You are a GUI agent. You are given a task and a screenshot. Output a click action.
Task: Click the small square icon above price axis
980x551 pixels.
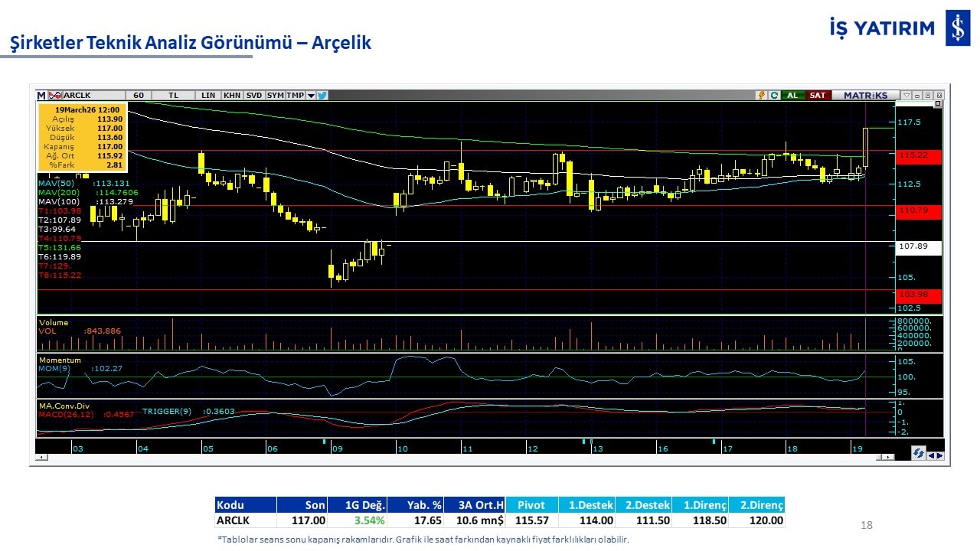(x=938, y=103)
